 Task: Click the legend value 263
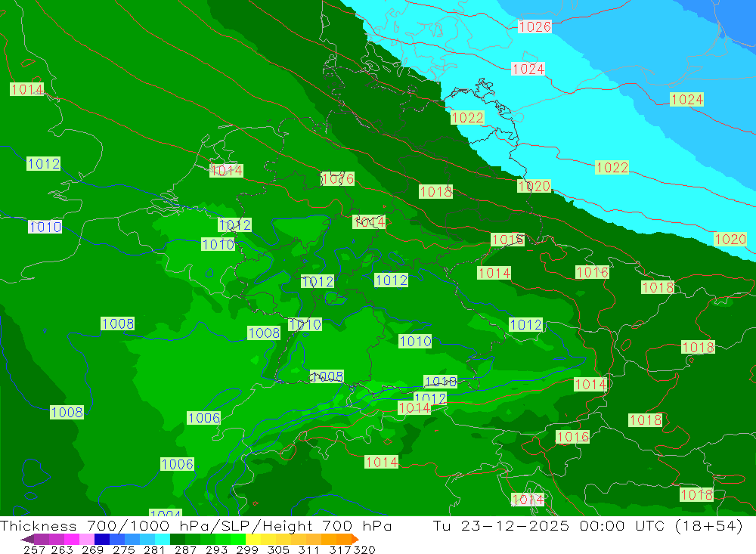(x=62, y=550)
